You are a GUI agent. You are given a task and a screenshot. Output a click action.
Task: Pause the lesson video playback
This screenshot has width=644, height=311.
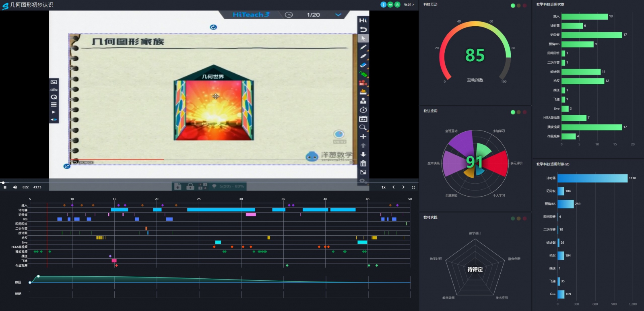tap(5, 187)
